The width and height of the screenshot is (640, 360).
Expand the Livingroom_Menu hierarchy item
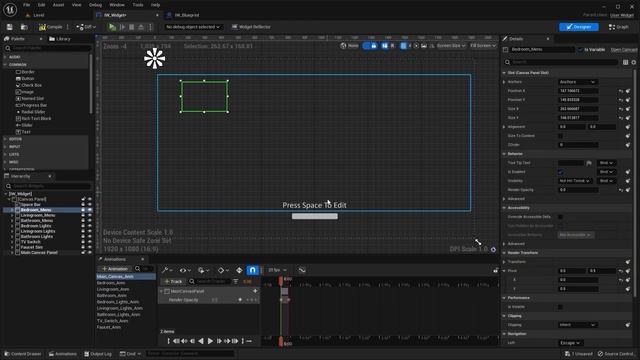12,215
